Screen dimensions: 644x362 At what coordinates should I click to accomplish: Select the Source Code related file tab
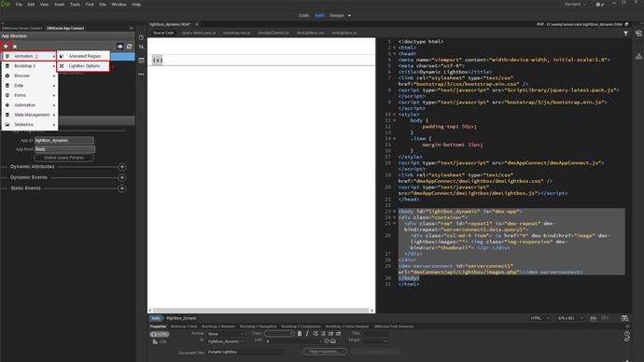pos(163,33)
